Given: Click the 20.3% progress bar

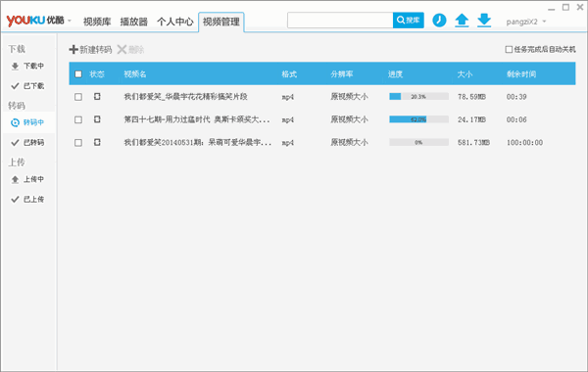Looking at the screenshot, I should (x=418, y=97).
